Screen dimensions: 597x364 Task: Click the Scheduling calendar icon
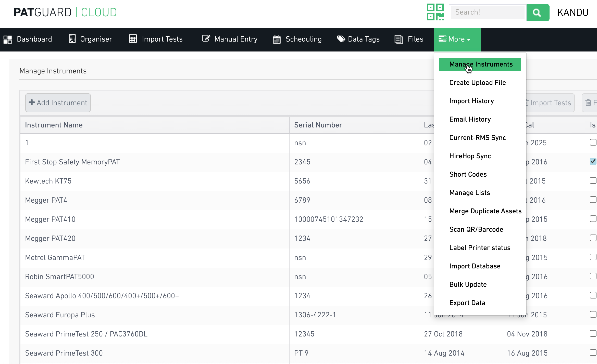(277, 39)
